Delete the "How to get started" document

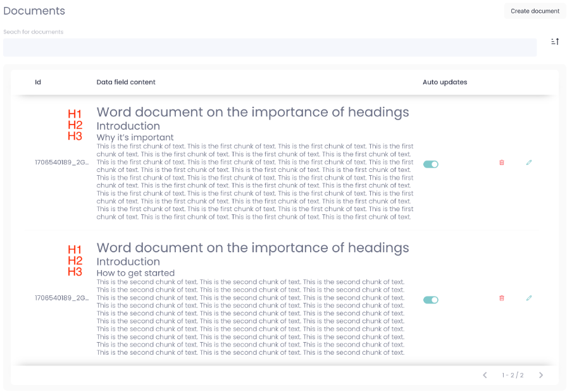click(502, 298)
